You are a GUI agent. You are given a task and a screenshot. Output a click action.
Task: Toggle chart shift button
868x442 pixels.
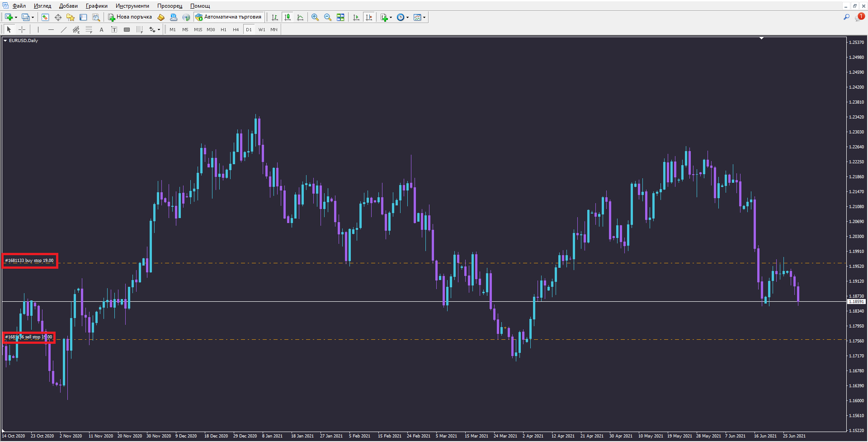pos(369,17)
